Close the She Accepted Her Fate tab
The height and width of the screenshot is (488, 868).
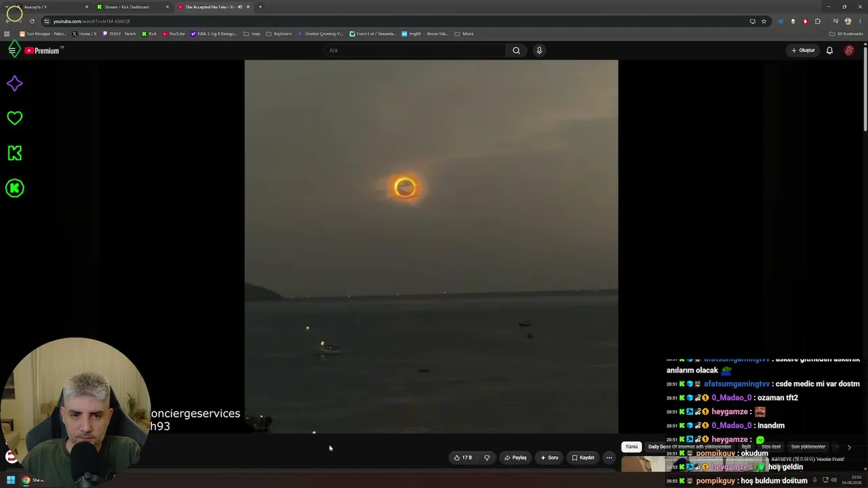click(248, 7)
